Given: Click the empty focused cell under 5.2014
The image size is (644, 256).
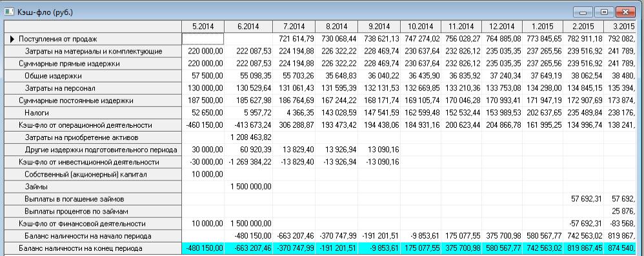Looking at the screenshot, I should click(203, 39).
